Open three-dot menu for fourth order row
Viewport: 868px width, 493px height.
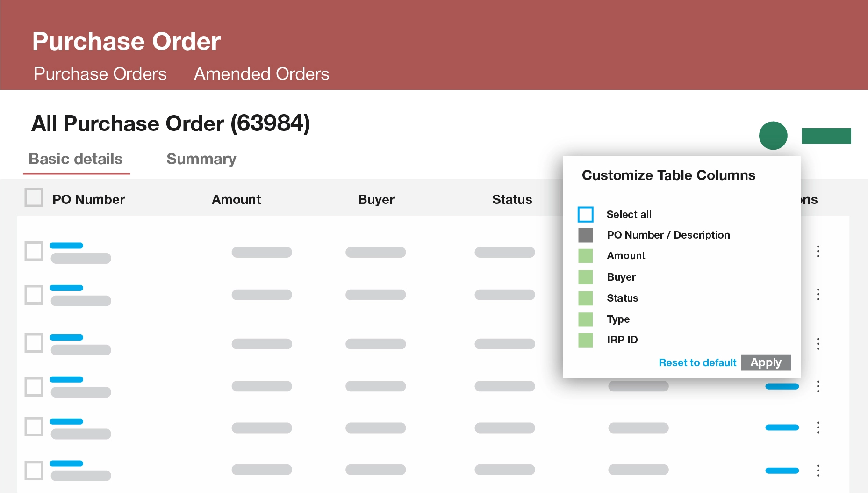pyautogui.click(x=818, y=386)
